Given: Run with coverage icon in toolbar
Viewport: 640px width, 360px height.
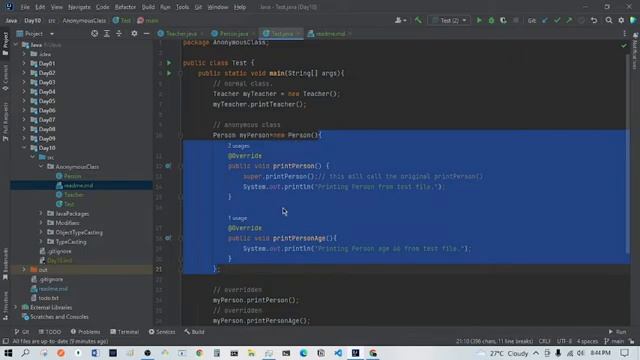Looking at the screenshot, I should pyautogui.click(x=503, y=20).
